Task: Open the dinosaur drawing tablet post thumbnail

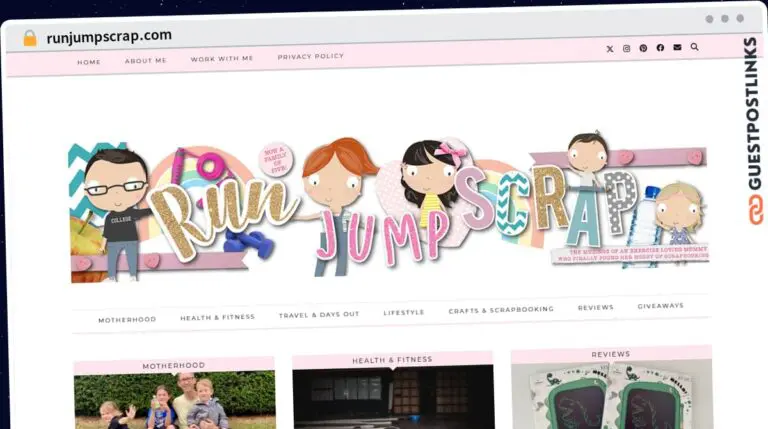Action: pyautogui.click(x=612, y=394)
